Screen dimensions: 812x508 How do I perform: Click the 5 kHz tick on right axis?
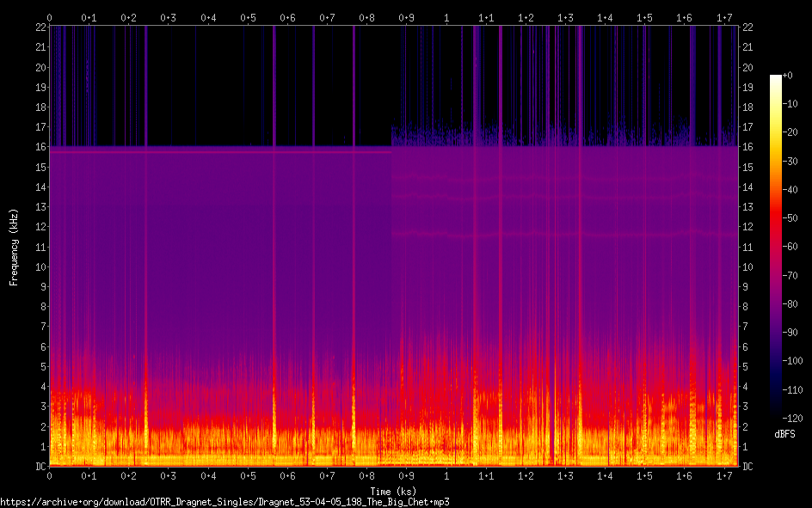tap(745, 367)
